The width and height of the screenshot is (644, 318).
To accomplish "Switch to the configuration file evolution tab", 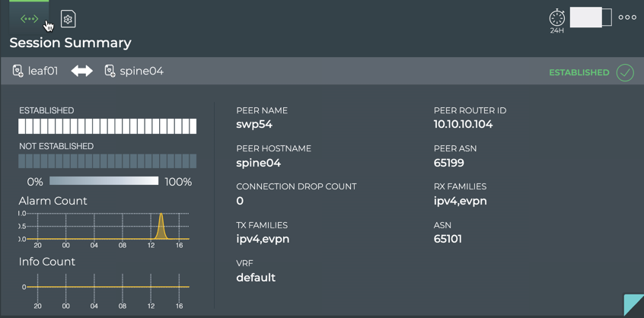I will (x=68, y=19).
